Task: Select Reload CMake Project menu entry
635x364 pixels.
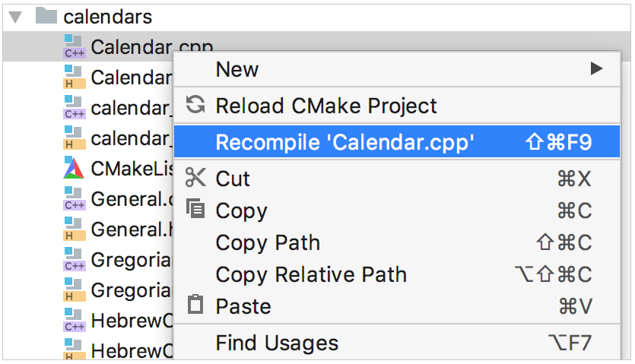Action: tap(397, 106)
